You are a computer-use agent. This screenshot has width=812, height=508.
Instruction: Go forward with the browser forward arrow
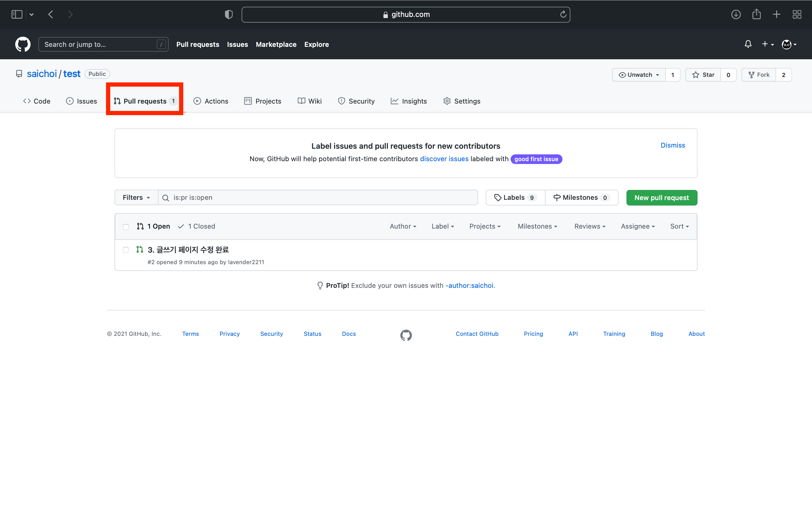(70, 14)
